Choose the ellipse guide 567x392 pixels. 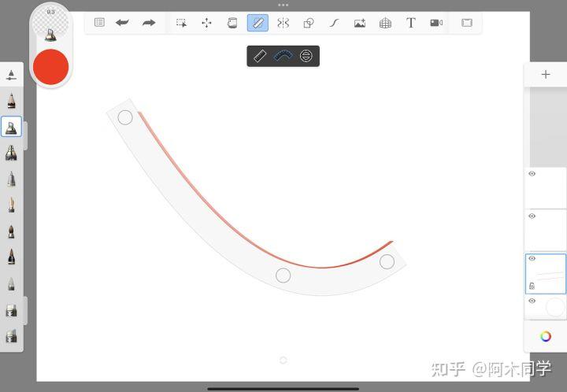306,56
